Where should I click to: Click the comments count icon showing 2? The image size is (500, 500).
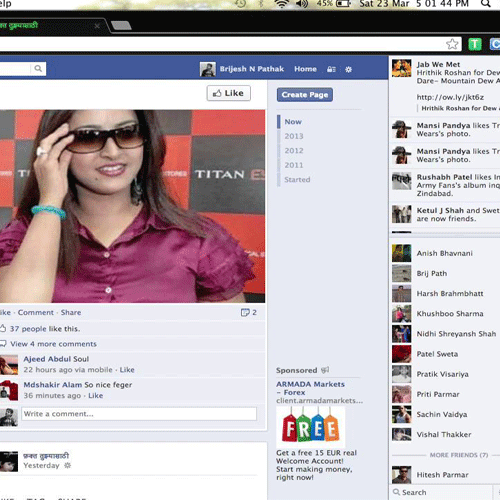248,312
